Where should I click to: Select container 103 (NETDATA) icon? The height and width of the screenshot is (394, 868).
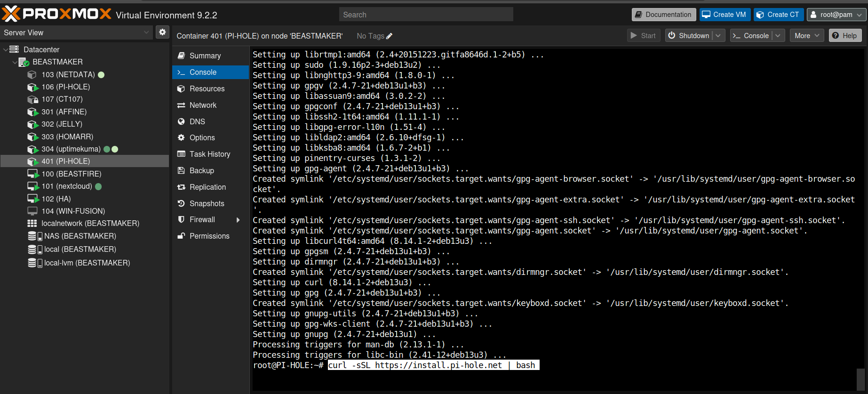(32, 74)
